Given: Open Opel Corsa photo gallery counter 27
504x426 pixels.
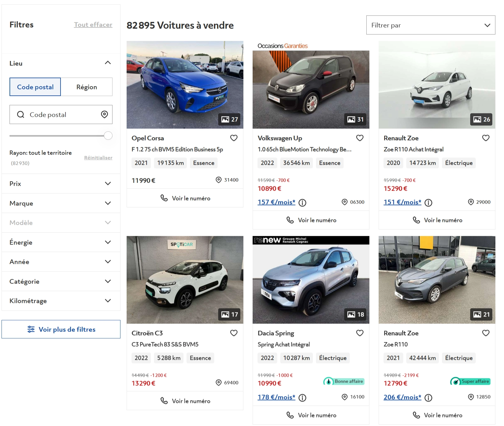Looking at the screenshot, I should tap(229, 119).
